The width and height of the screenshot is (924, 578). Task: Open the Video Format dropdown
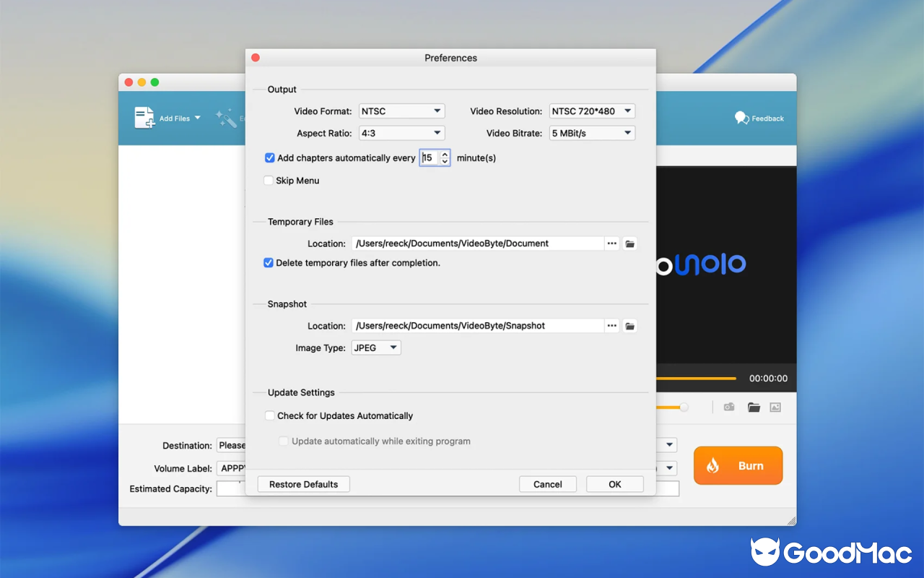pyautogui.click(x=401, y=111)
